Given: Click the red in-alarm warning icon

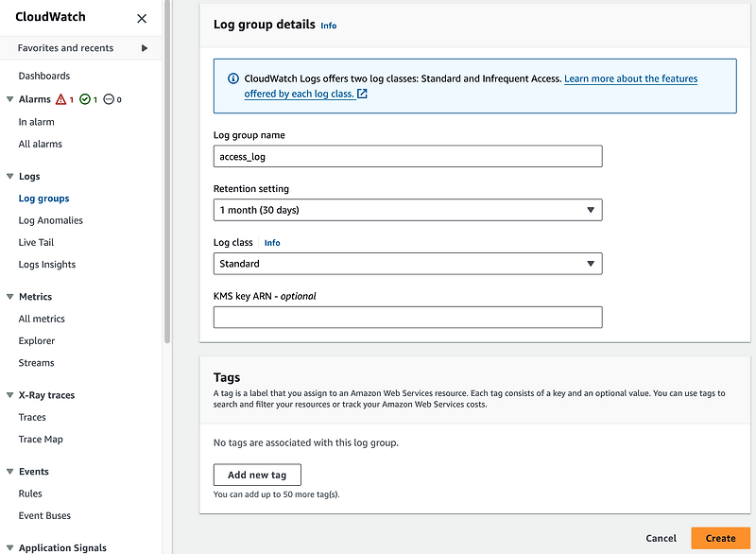Looking at the screenshot, I should tap(61, 99).
